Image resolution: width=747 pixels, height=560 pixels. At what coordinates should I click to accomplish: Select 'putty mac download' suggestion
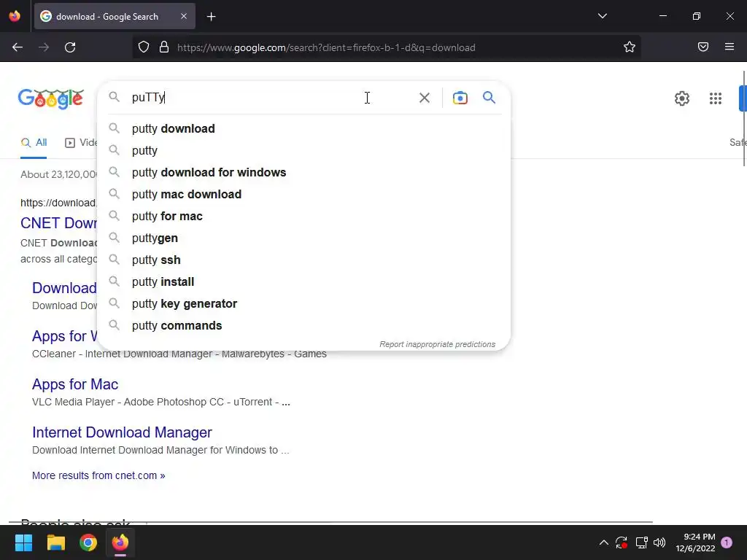pyautogui.click(x=304, y=194)
